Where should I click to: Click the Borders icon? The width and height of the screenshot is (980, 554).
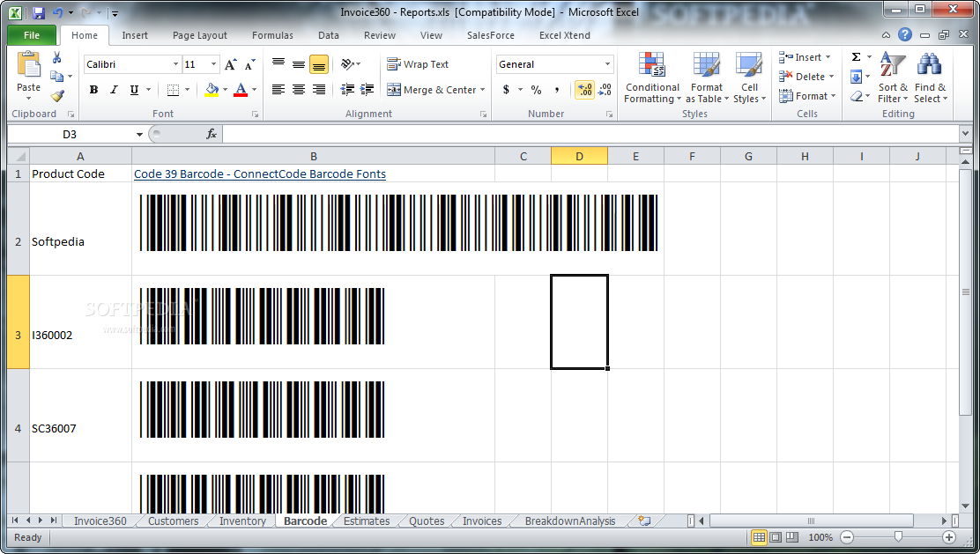[173, 90]
